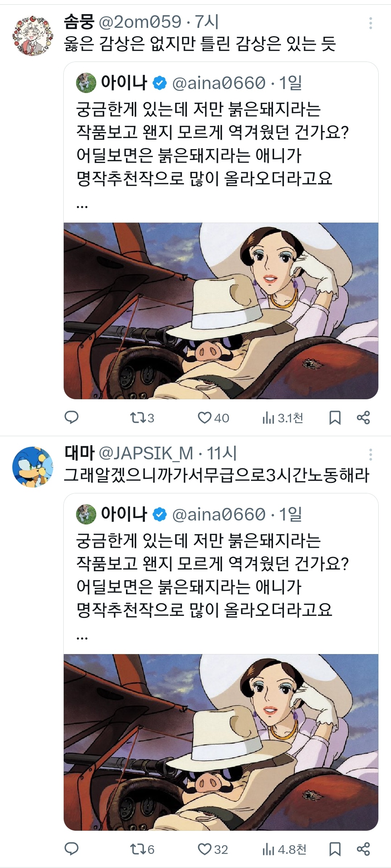This screenshot has width=391, height=868.
Task: Retweet 솜뭉's post with 3 retweets
Action: pyautogui.click(x=142, y=418)
